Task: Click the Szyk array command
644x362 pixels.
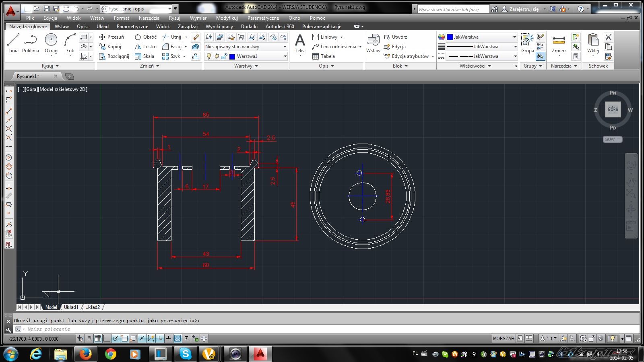Action: pos(171,56)
